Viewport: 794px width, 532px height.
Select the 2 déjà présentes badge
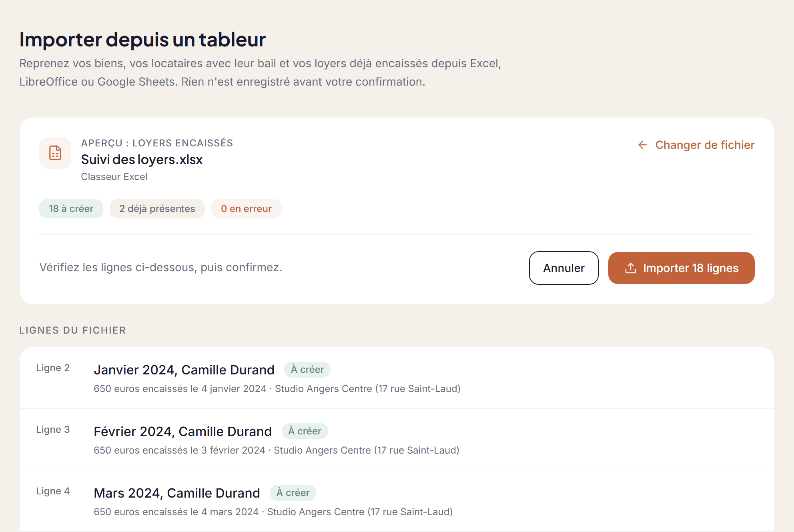coord(157,209)
